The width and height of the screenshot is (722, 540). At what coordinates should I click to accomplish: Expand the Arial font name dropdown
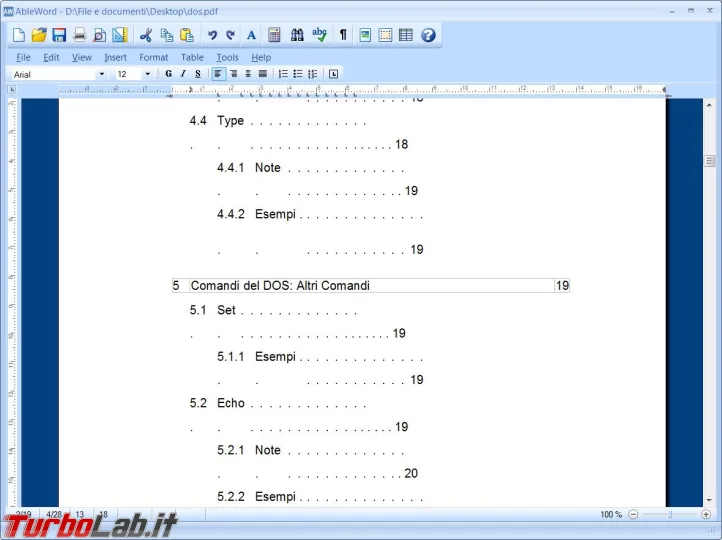tap(102, 74)
